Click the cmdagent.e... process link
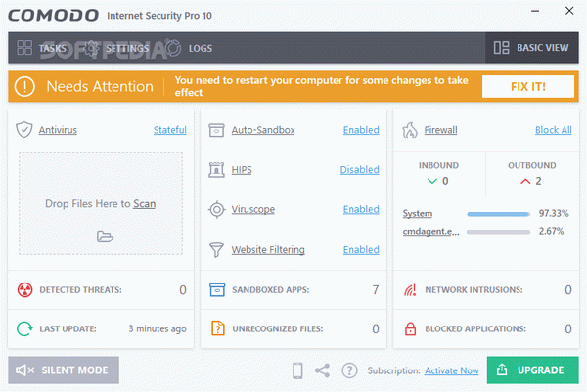The height and width of the screenshot is (392, 587). (x=430, y=231)
